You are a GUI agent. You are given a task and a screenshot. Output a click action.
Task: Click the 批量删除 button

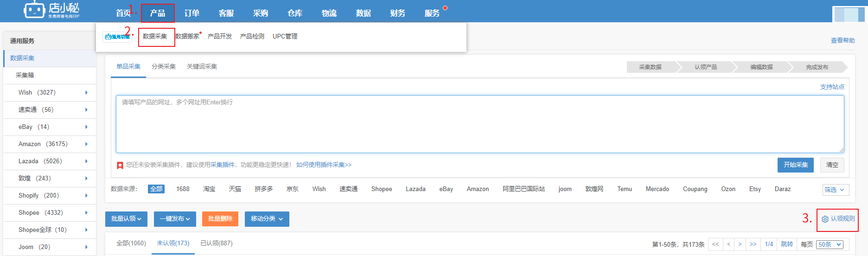click(220, 219)
